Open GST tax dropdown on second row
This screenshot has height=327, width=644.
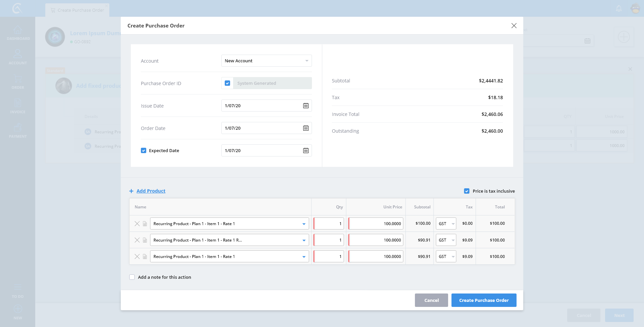click(453, 240)
